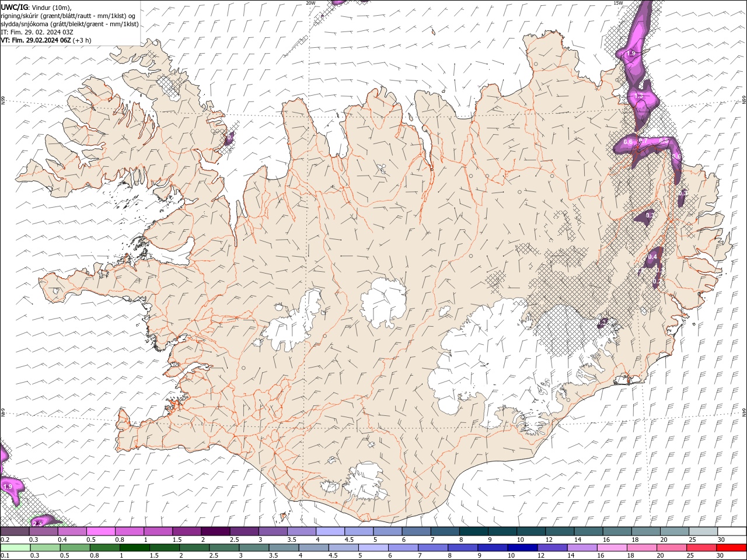Click the '1.3' snowfall value off northeast coast

point(638,96)
